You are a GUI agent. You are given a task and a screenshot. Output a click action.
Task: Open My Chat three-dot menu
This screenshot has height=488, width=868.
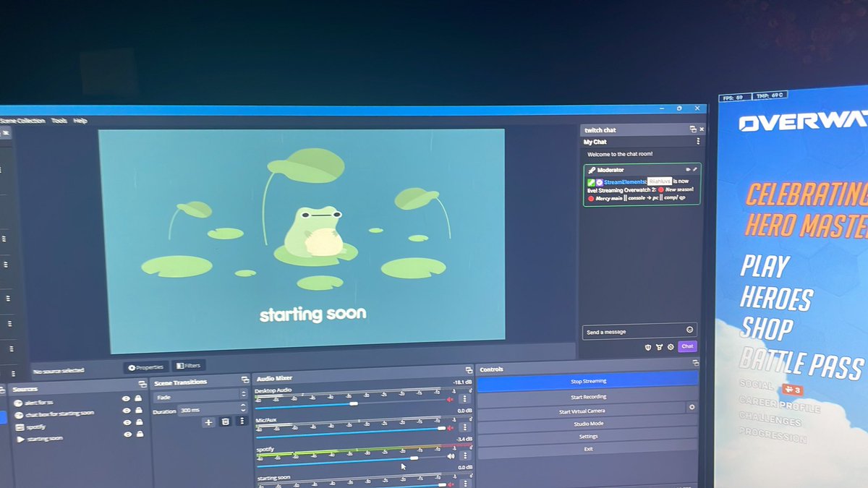tap(698, 141)
